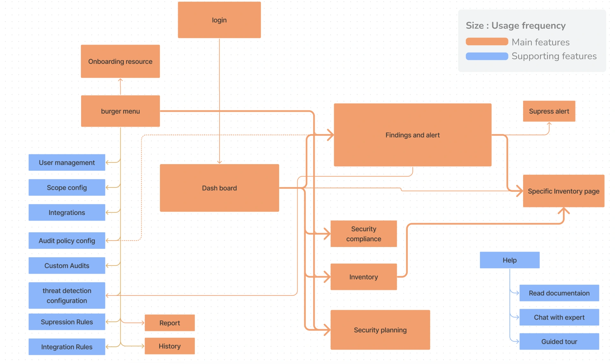Select the Inventory node

[x=364, y=277]
